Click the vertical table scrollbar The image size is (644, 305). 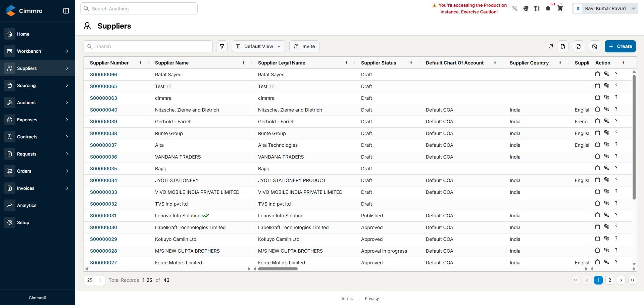[x=634, y=137]
